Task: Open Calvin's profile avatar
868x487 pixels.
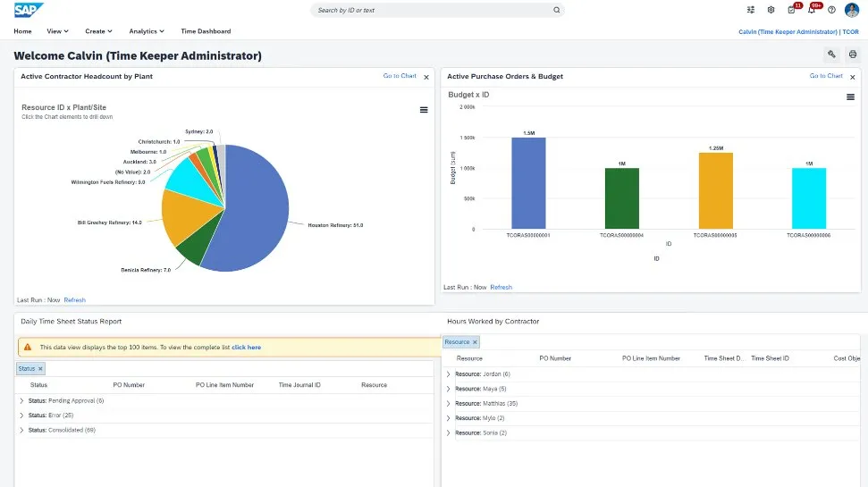Action: tap(852, 10)
